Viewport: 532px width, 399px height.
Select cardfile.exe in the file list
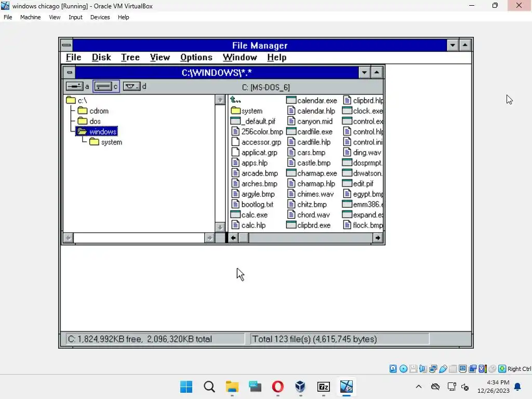click(x=310, y=131)
